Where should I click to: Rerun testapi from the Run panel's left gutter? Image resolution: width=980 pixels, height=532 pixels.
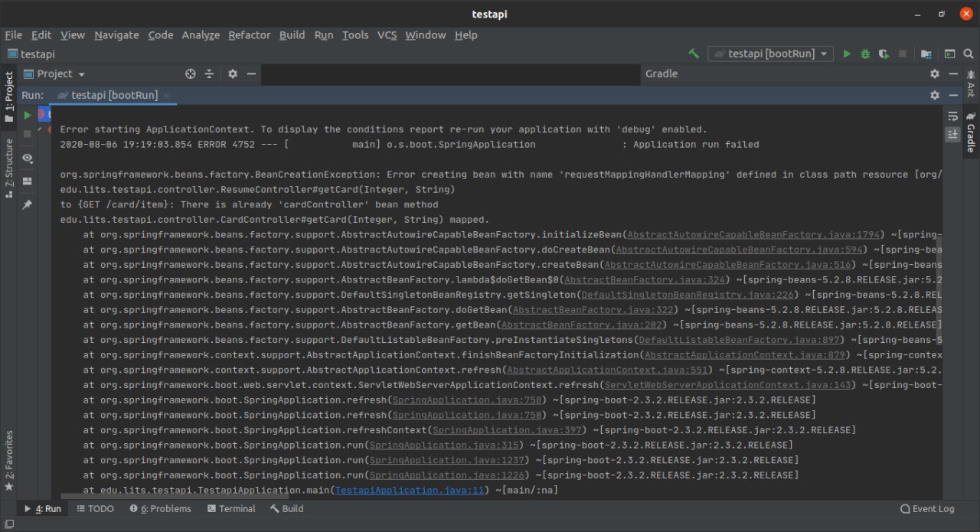point(28,115)
